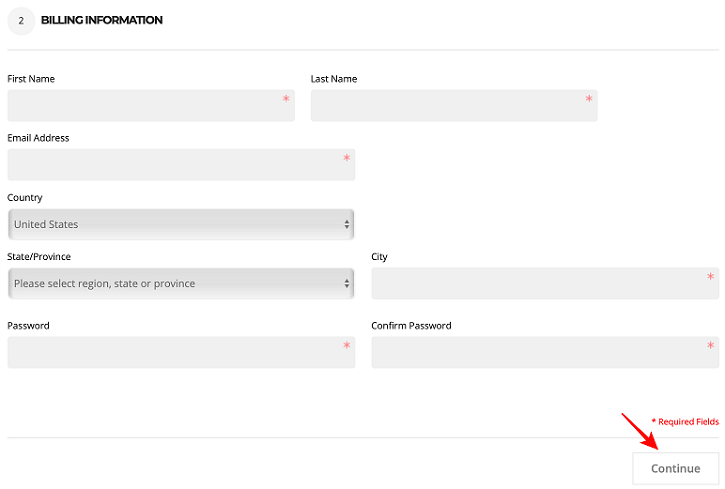Click the Confirm Password input field
Image resolution: width=725 pixels, height=489 pixels.
click(545, 352)
